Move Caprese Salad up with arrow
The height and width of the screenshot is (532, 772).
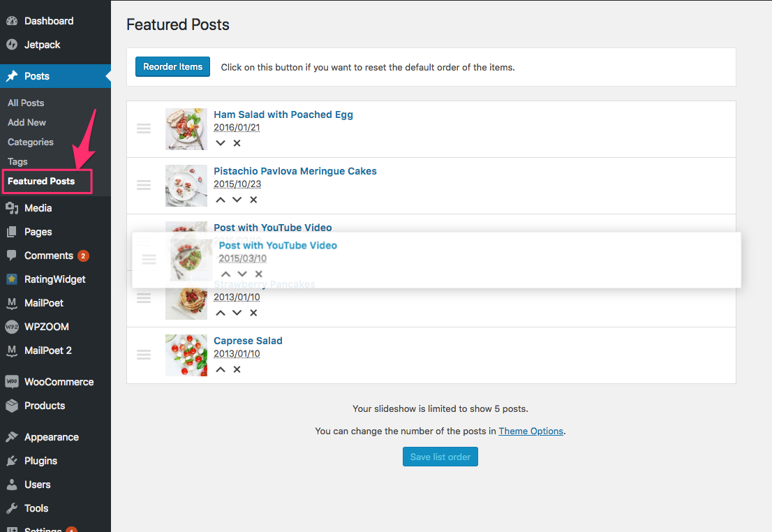pos(221,369)
